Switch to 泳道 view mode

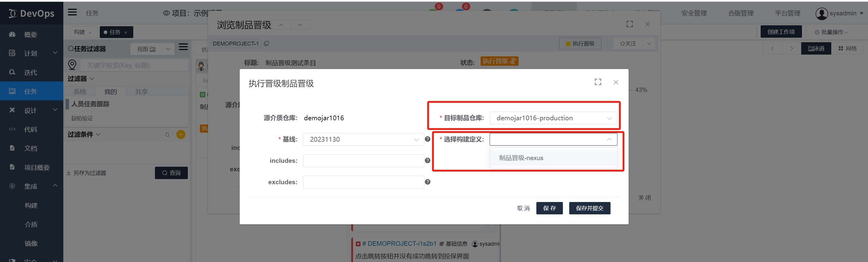[816, 49]
